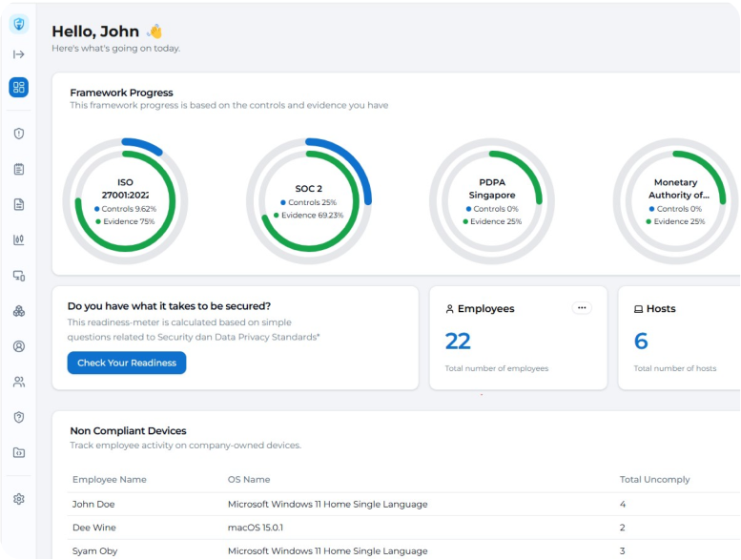The width and height of the screenshot is (741, 560).
Task: Open the three-cubes icon in the sidebar
Action: coord(19,311)
